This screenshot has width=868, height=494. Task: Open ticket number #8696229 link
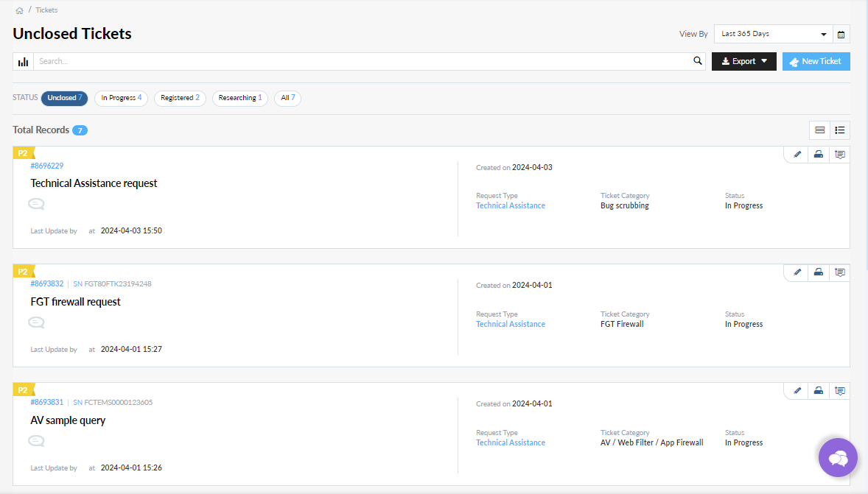(47, 166)
